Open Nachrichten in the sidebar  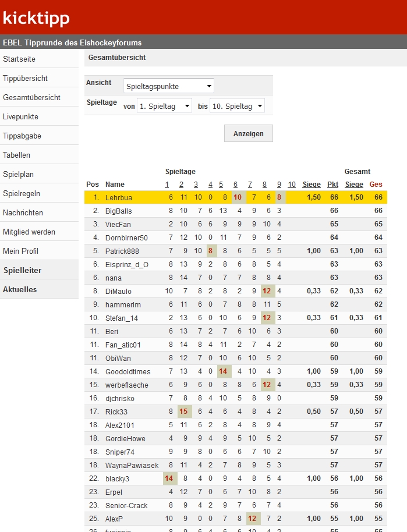23,212
